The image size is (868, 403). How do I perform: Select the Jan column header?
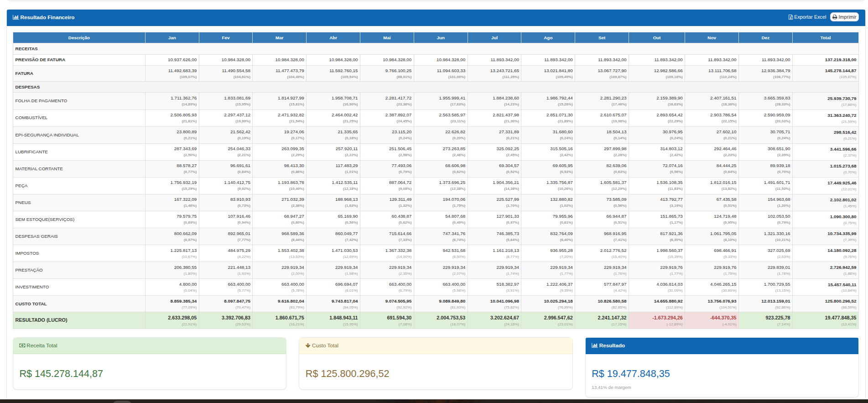point(172,38)
